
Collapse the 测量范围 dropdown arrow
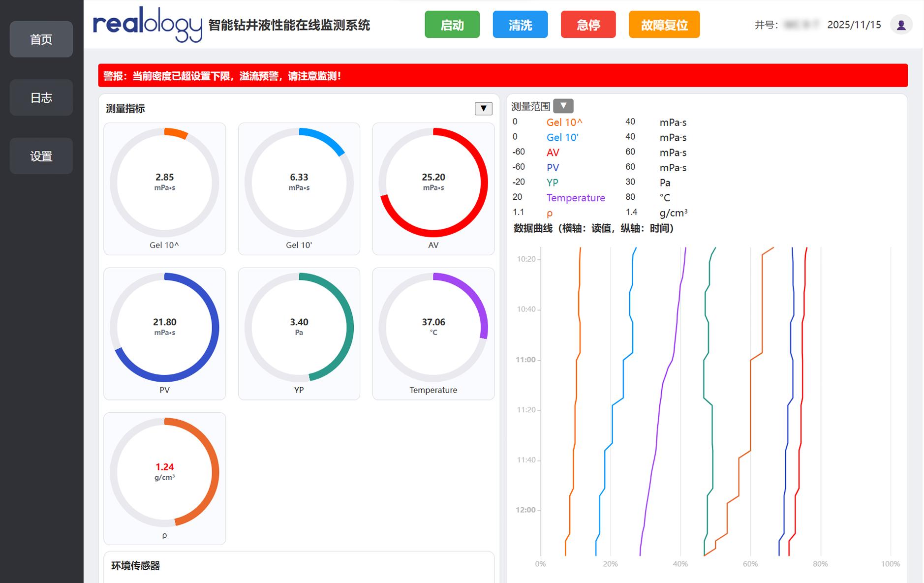563,106
